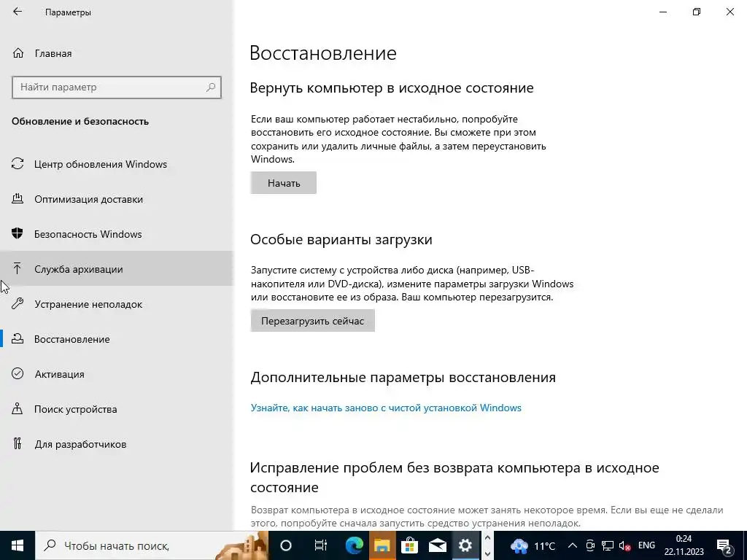Click the Восстановление page heading

[x=323, y=52]
